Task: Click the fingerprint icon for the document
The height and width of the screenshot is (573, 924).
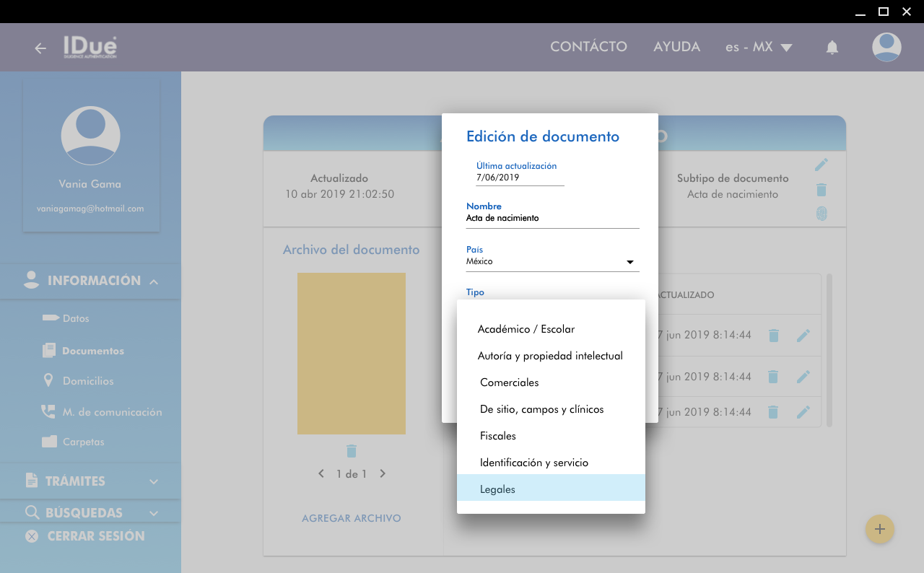Action: point(821,214)
